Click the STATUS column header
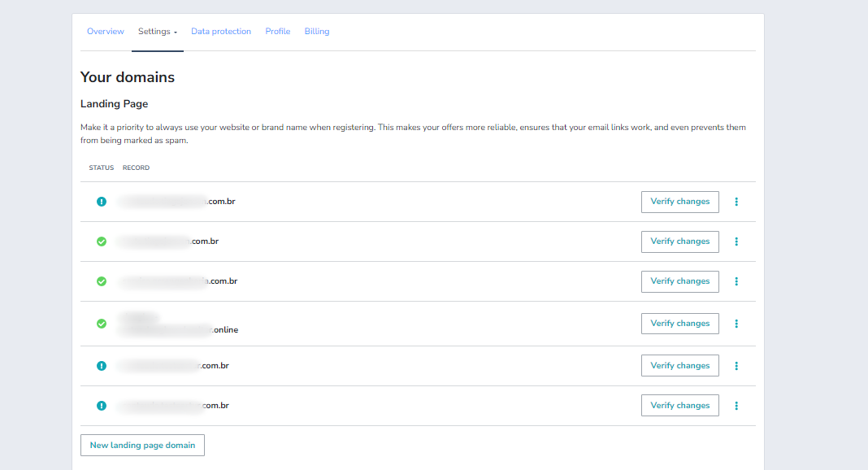 point(101,168)
